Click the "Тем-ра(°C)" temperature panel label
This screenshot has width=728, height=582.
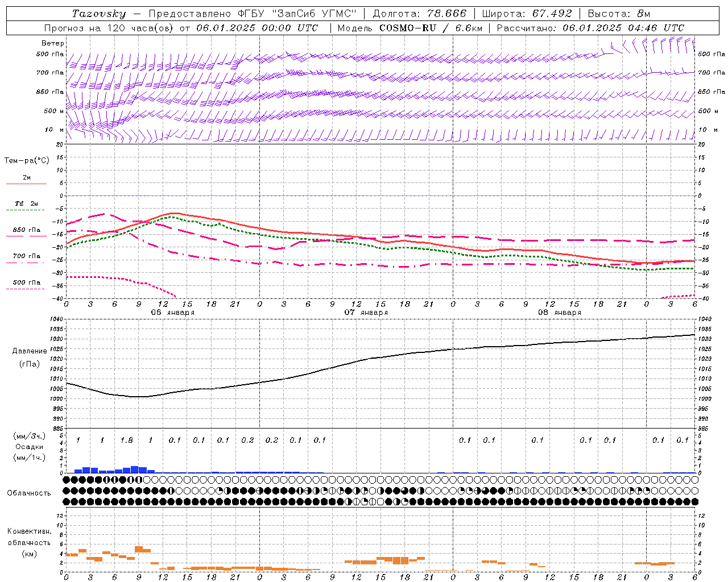pyautogui.click(x=27, y=161)
